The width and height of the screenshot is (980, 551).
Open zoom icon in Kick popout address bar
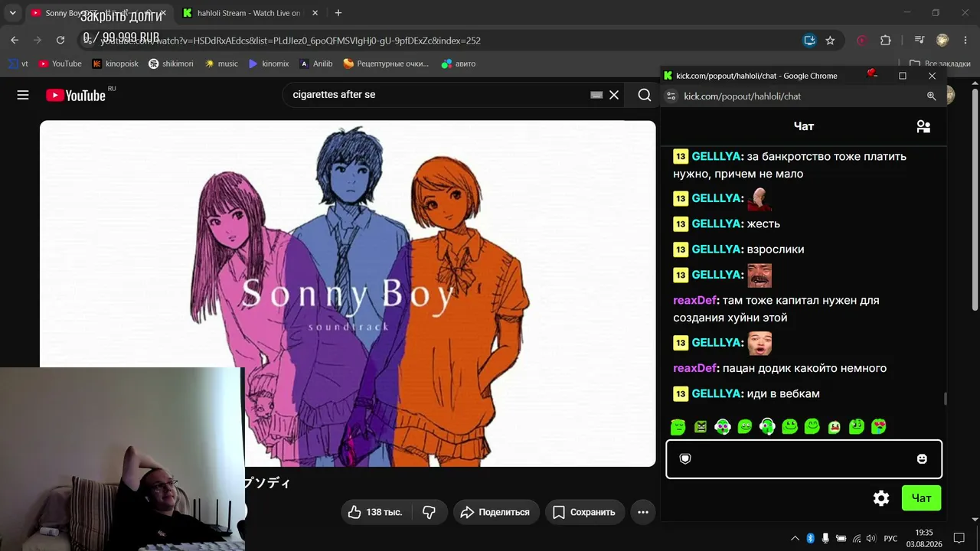tap(932, 96)
